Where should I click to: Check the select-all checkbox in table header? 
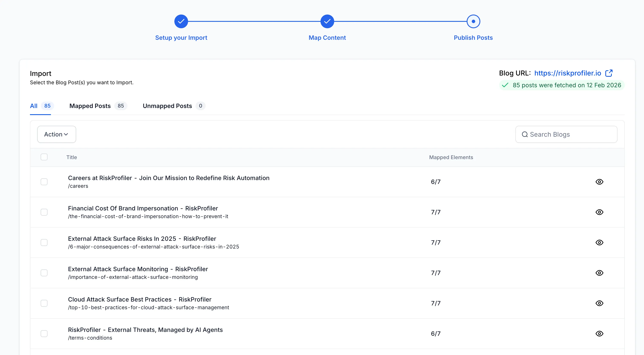point(44,157)
